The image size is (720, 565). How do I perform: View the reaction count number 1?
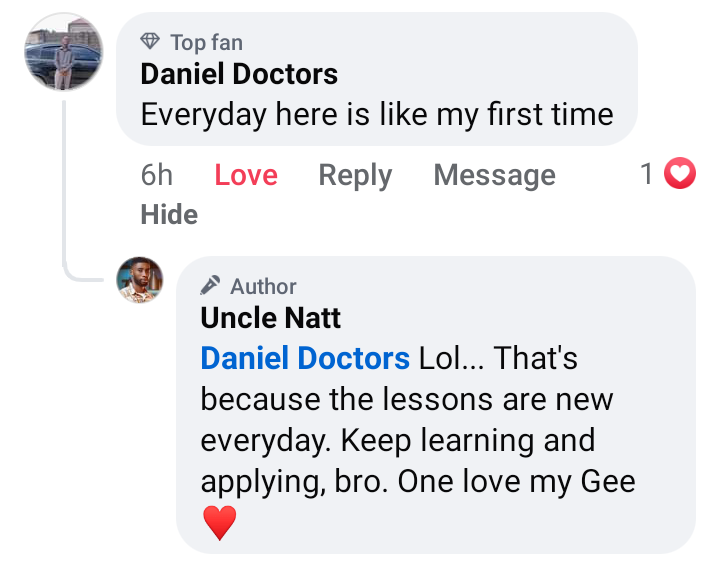(647, 175)
